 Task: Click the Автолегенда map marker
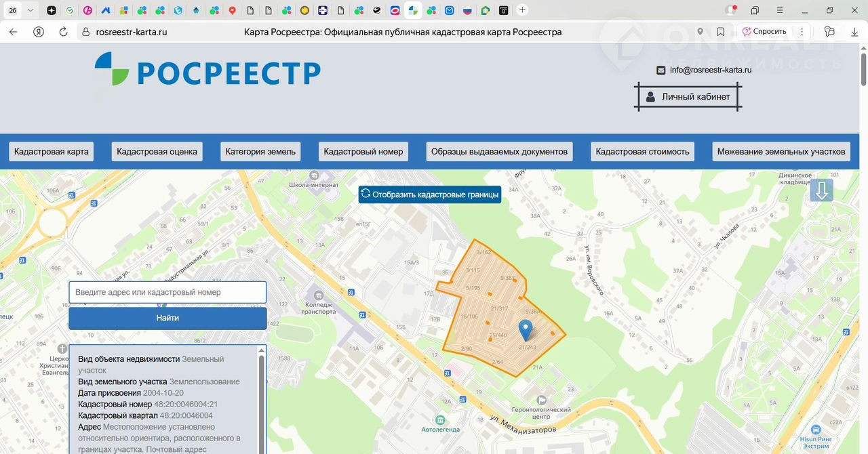coord(441,419)
